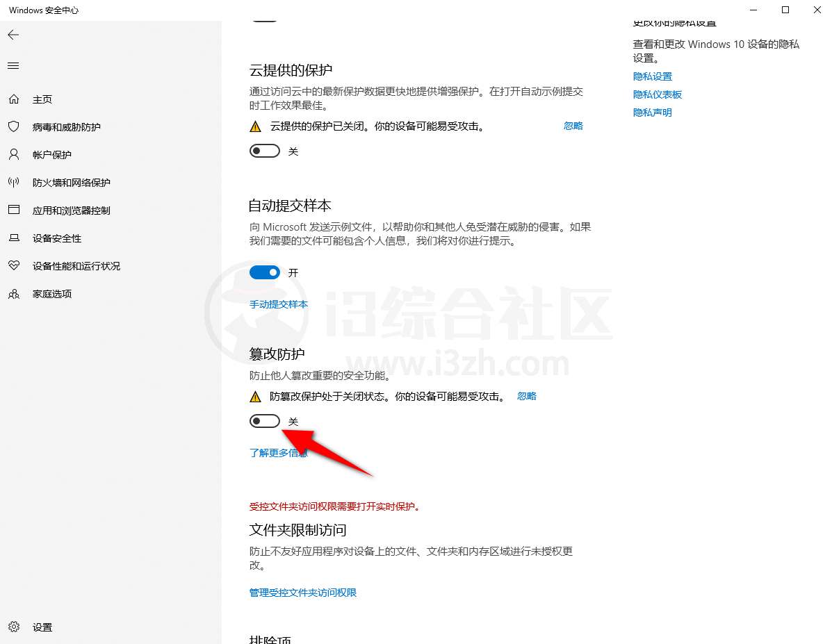Close the Windows Security window
The width and height of the screenshot is (832, 644).
pos(817,10)
